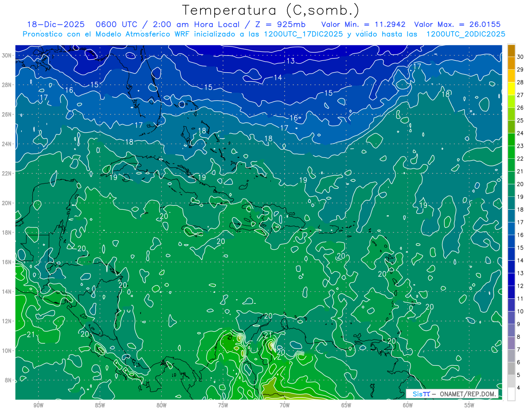The image size is (532, 411).
Task: Click the 'ONAMET/REP.DOM.' credit label
Action: point(468,394)
